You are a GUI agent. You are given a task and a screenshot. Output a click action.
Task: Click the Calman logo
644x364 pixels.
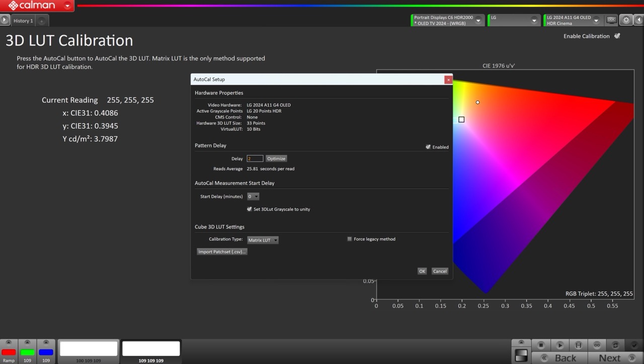pos(31,6)
